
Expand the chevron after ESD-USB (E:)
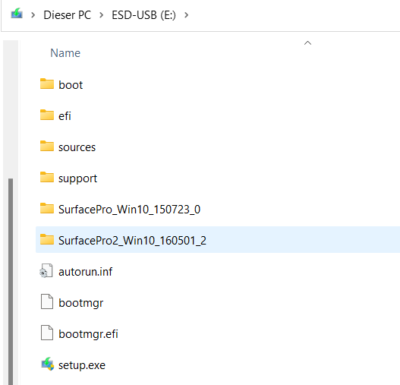point(186,15)
